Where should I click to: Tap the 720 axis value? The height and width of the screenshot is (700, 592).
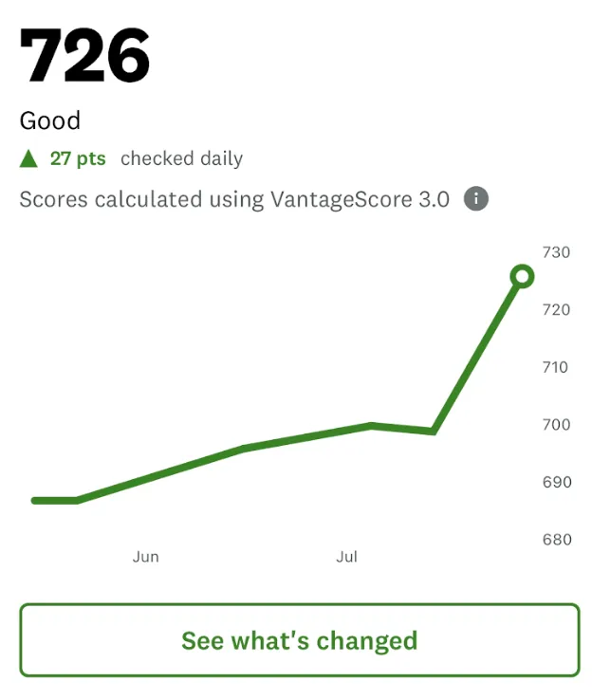[x=556, y=309]
